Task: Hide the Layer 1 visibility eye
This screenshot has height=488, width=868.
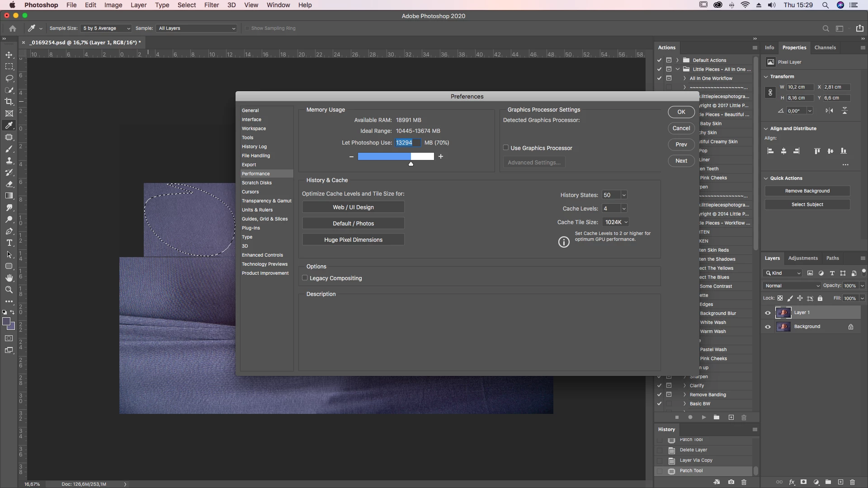Action: (x=768, y=313)
